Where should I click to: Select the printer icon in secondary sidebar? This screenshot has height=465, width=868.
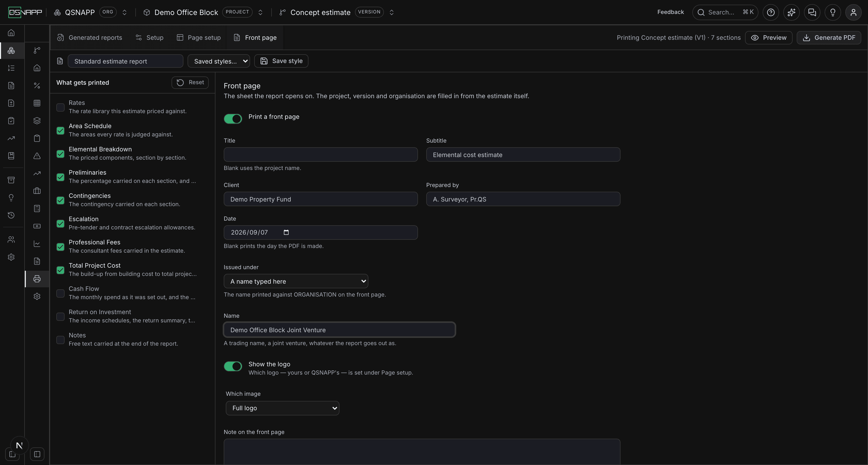(37, 279)
